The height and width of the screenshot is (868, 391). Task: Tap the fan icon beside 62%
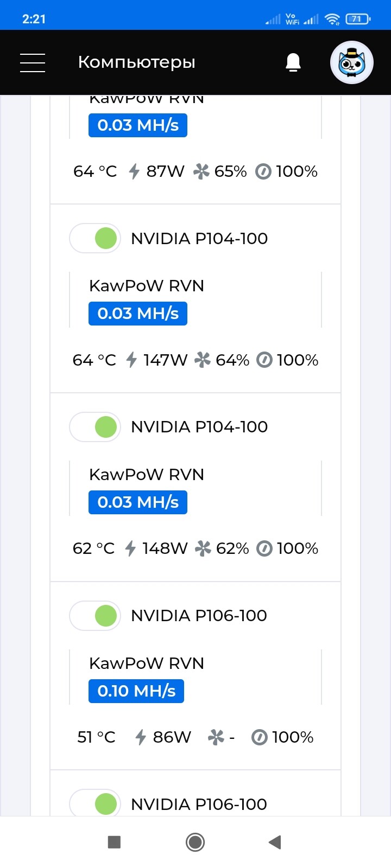pyautogui.click(x=203, y=548)
